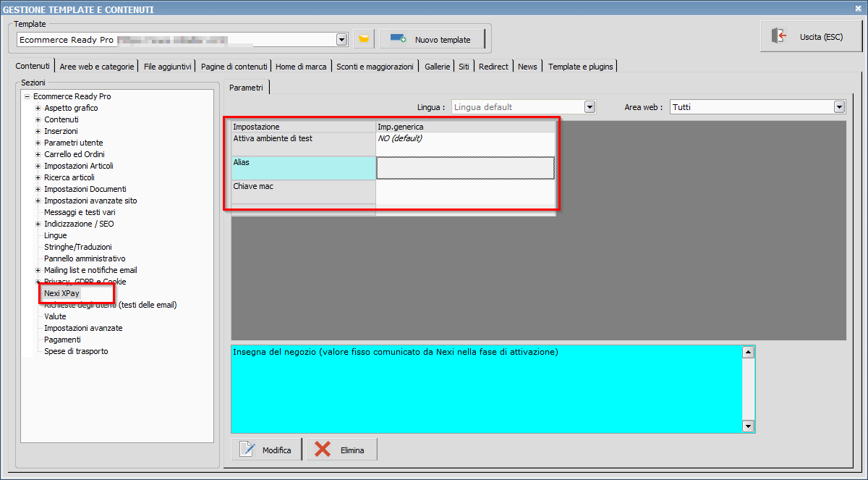868x480 pixels.
Task: Open the template folder icon button
Action: click(x=364, y=39)
